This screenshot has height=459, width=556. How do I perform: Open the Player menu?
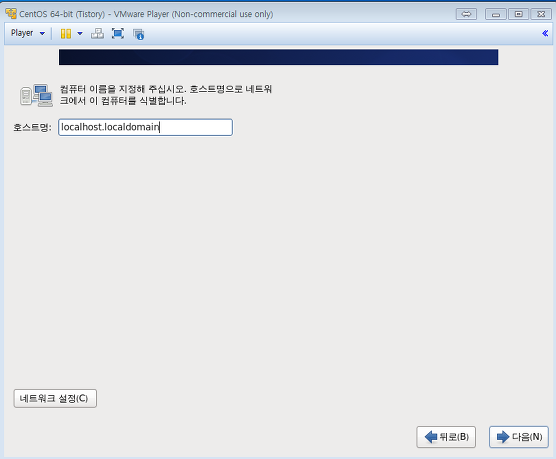click(x=28, y=33)
